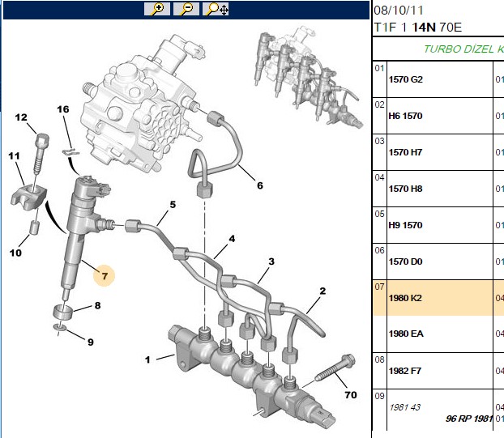This screenshot has height=438, width=504.
Task: Select part number 1982 F7
Action: click(404, 371)
